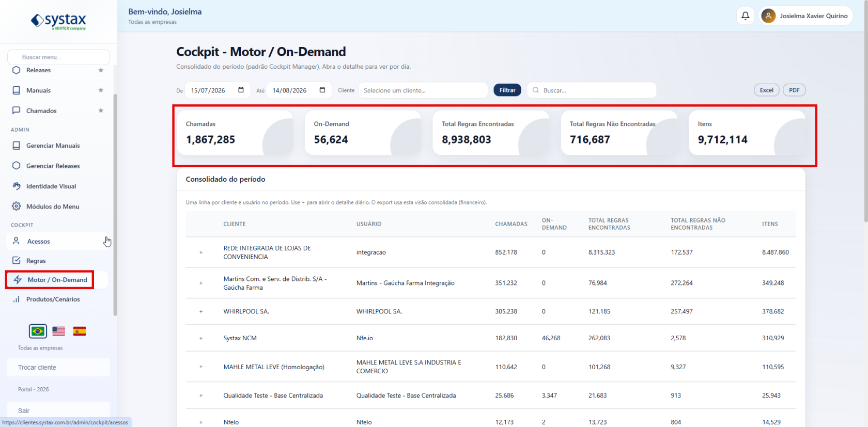The width and height of the screenshot is (868, 427).
Task: Click the 46,268 on-demand value
Action: [552, 338]
